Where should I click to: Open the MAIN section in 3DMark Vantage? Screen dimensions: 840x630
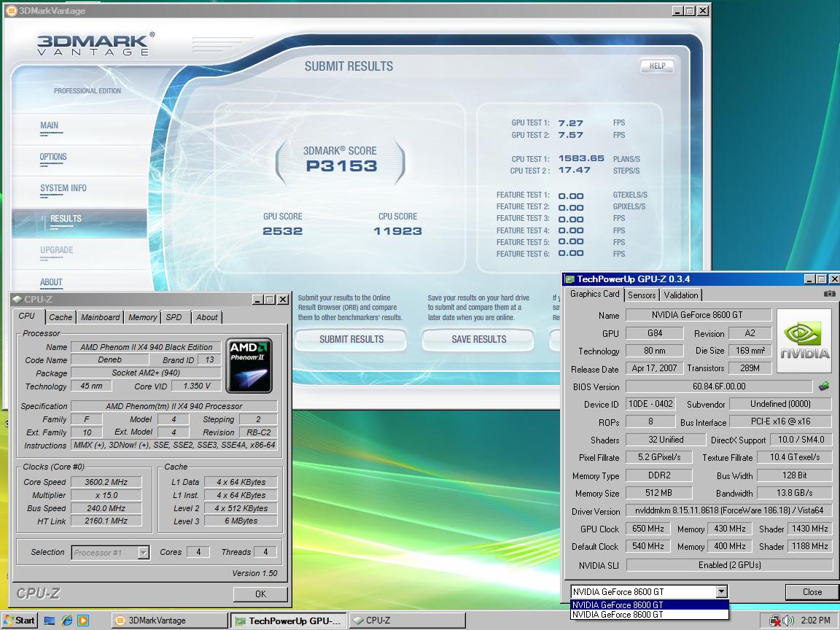pos(50,126)
